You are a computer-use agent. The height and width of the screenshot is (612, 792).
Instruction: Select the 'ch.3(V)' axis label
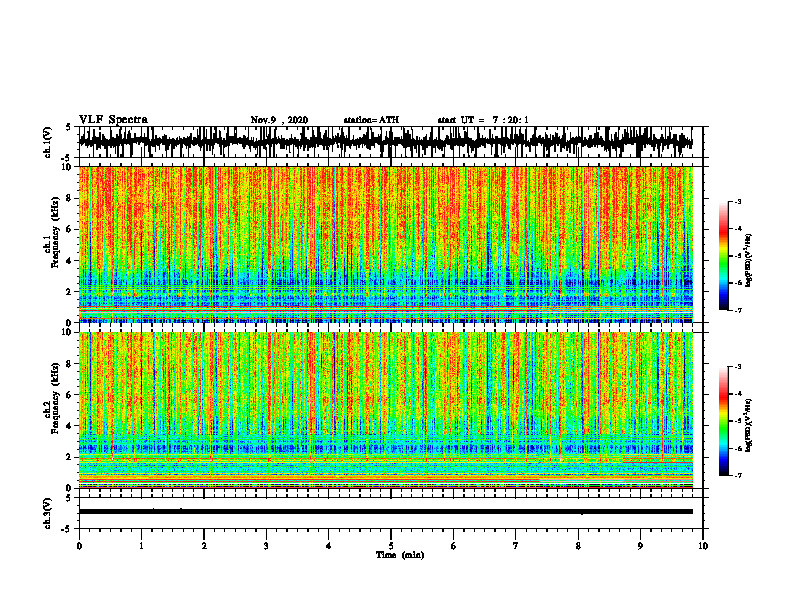(48, 513)
